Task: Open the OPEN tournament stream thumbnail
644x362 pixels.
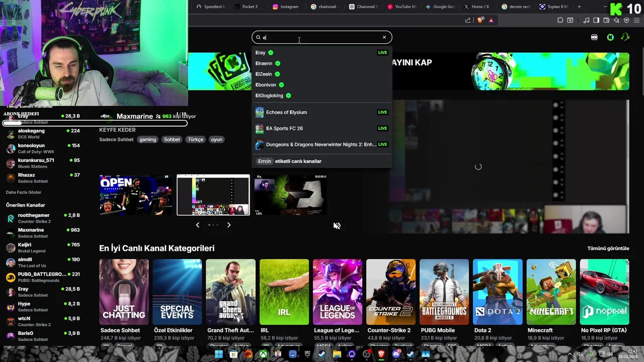Action: coord(135,195)
